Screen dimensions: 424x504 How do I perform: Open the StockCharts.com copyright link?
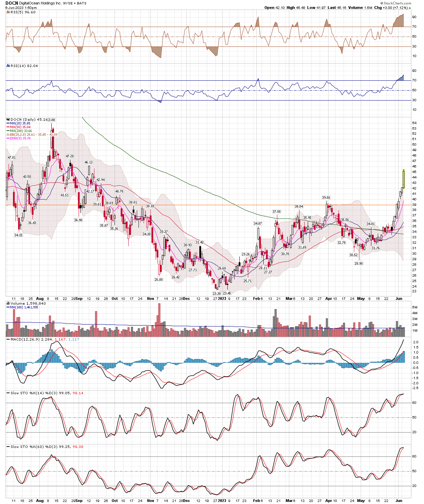(397, 3)
